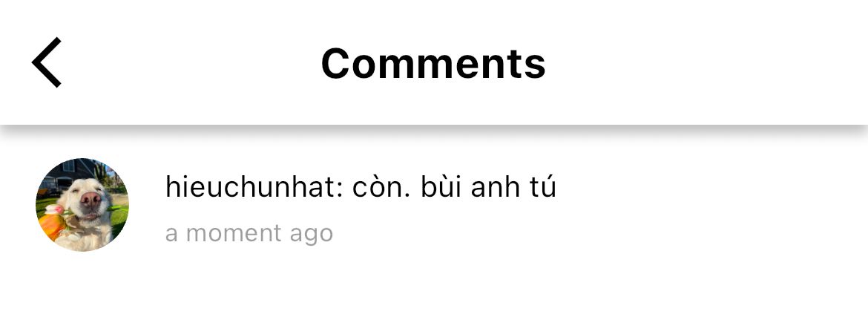Tap the Comments header title
The image size is (868, 320).
(433, 62)
